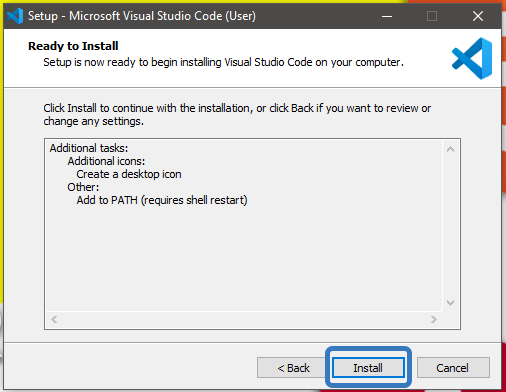Click the 'Create a desktop icon' line
506x392 pixels.
(x=129, y=174)
